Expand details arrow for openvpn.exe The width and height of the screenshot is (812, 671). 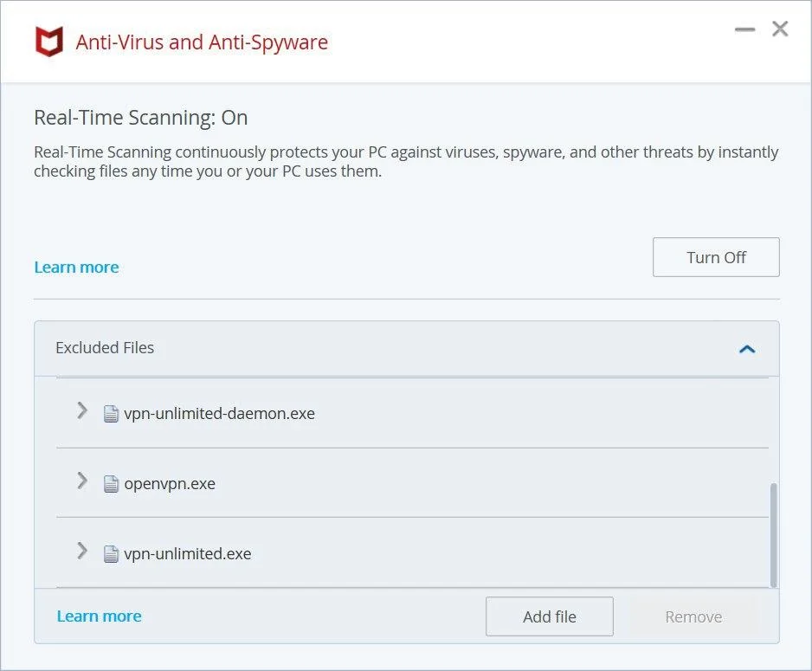82,481
